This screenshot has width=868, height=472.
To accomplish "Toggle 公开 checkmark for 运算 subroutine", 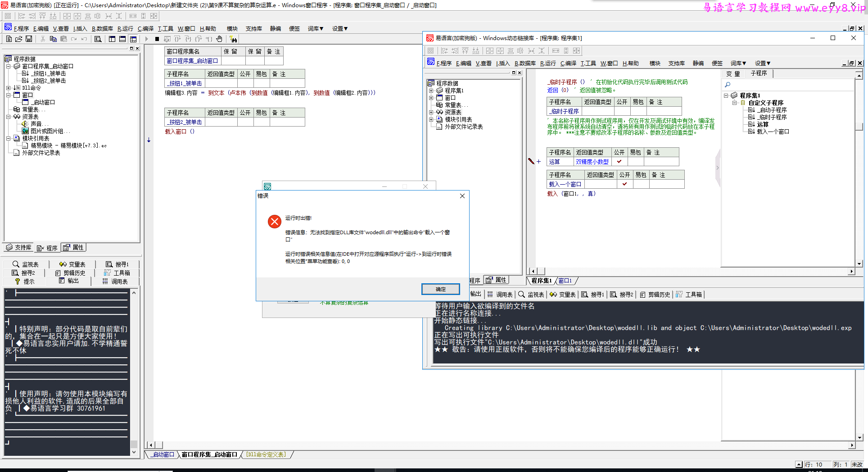I will tap(619, 162).
